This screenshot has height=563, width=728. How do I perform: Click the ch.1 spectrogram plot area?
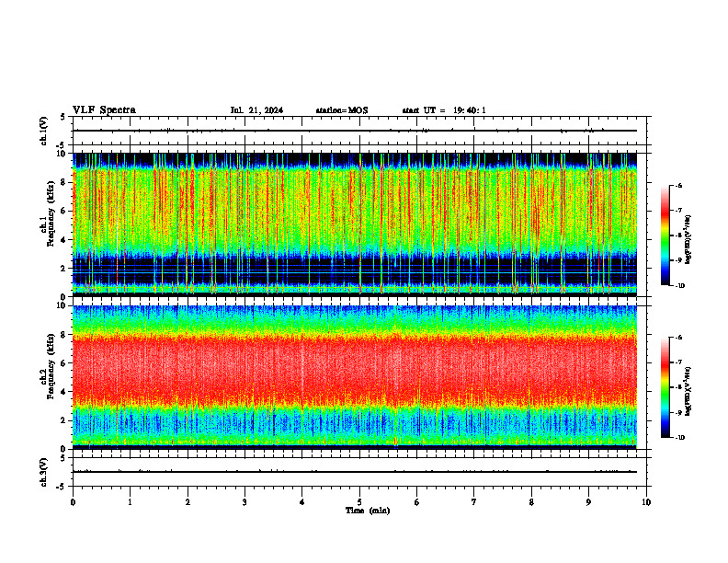(x=355, y=224)
